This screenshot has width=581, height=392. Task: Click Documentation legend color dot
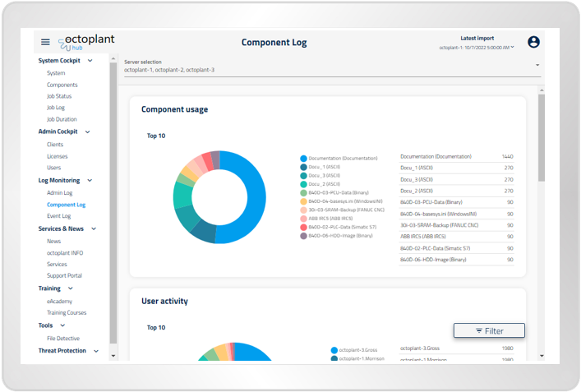tap(303, 159)
